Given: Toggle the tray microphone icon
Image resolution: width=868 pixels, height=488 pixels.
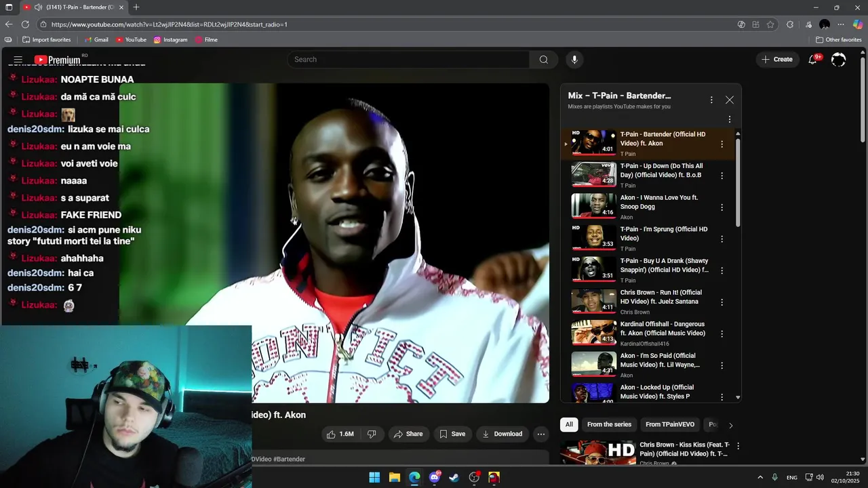Looking at the screenshot, I should (x=774, y=477).
